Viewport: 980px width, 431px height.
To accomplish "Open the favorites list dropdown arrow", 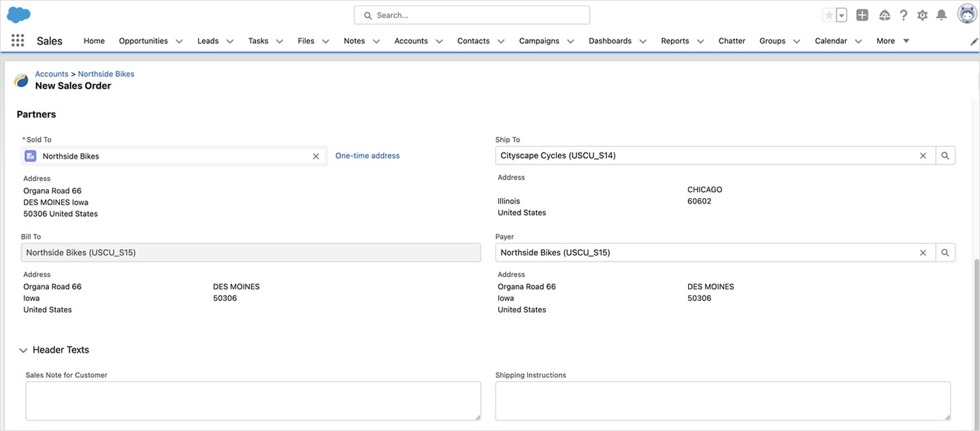I will click(841, 15).
